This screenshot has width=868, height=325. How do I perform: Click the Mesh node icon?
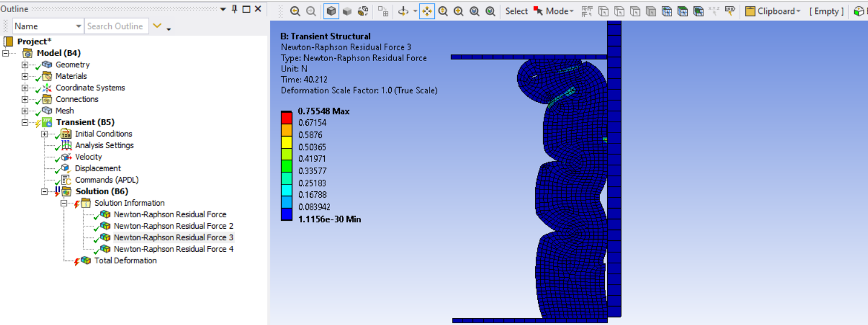point(47,111)
